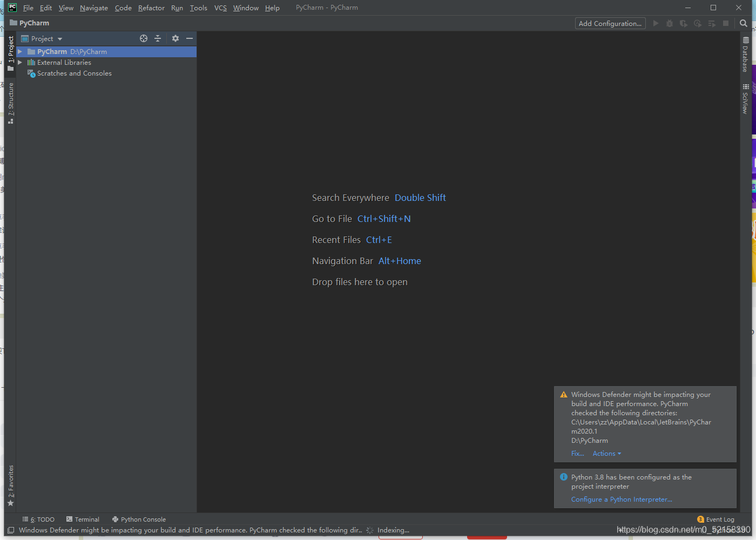Open the Refactor menu
This screenshot has height=540, width=756.
click(151, 8)
